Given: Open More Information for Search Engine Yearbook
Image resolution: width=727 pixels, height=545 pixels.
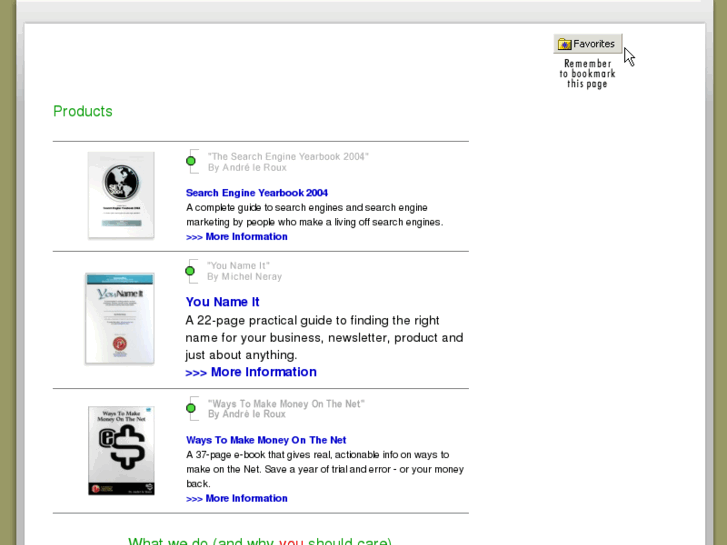Looking at the screenshot, I should pyautogui.click(x=237, y=237).
